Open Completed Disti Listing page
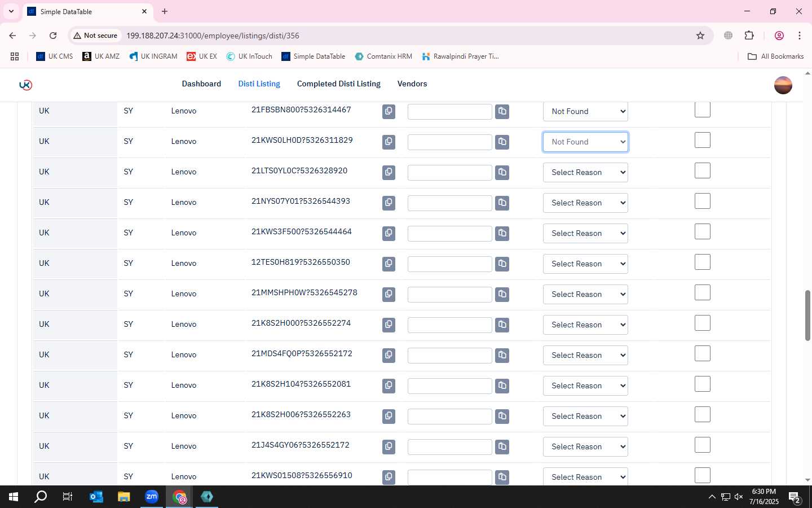This screenshot has width=812, height=508. 339,84
